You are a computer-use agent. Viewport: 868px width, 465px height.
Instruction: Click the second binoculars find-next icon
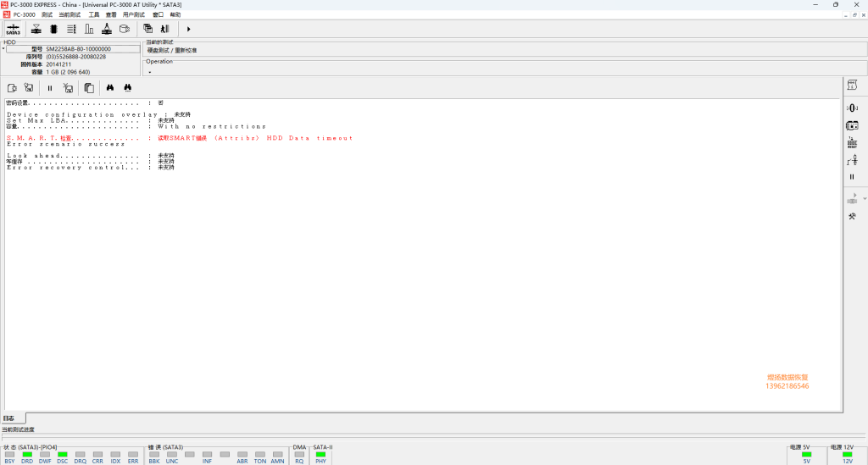pyautogui.click(x=128, y=88)
